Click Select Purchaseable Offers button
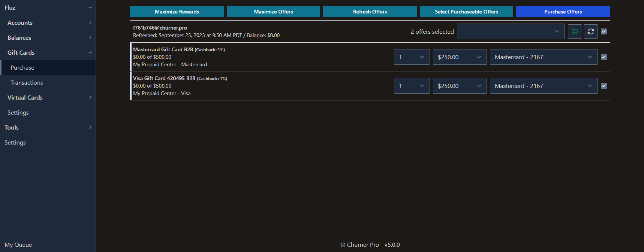This screenshot has height=252, width=644. click(x=466, y=12)
